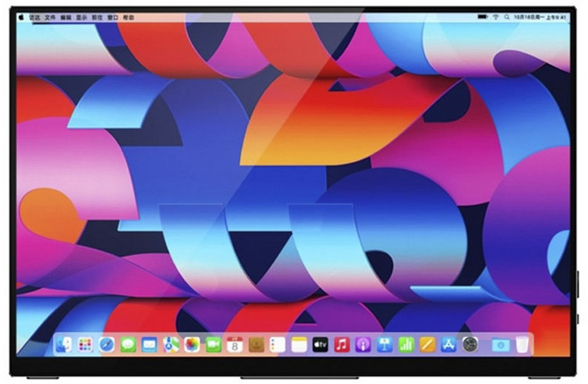Viewport: 588px width, 384px height.
Task: Open Finder from the dock
Action: [64, 345]
